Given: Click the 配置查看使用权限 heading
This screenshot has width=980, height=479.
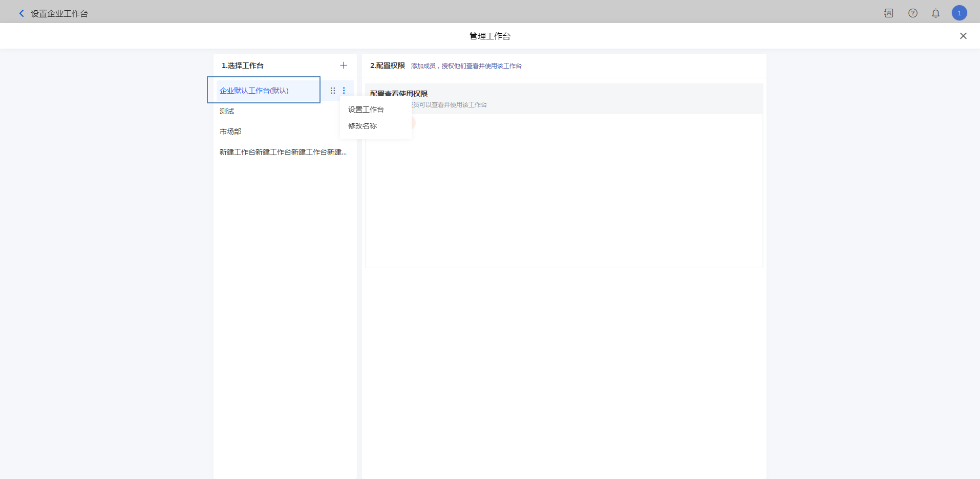Looking at the screenshot, I should 399,93.
